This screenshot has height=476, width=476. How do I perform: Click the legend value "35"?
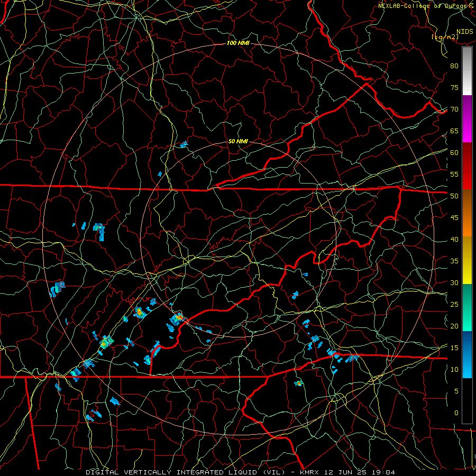[454, 261]
